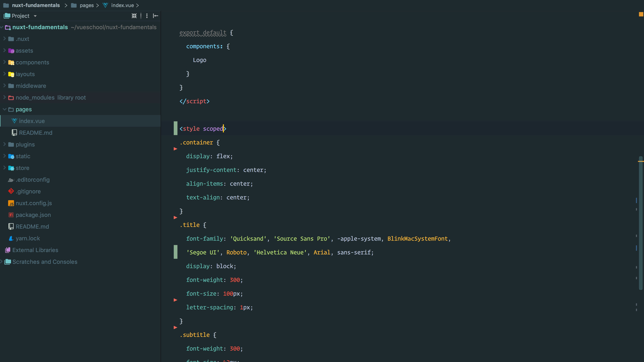Click the gutter arrow beside .container rule
The image size is (644, 362).
[x=175, y=149]
